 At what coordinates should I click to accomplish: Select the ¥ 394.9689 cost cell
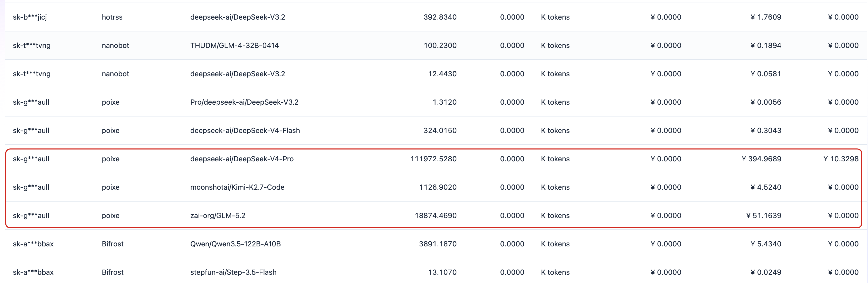point(761,159)
